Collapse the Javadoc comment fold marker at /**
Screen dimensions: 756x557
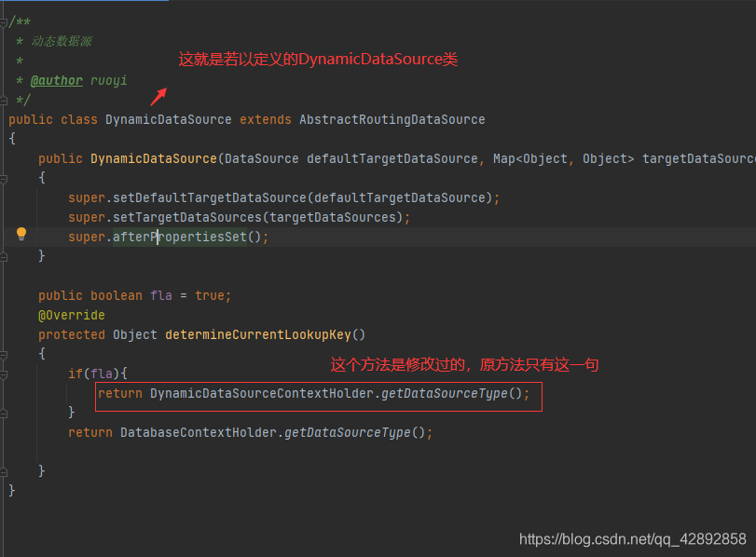tap(4, 22)
